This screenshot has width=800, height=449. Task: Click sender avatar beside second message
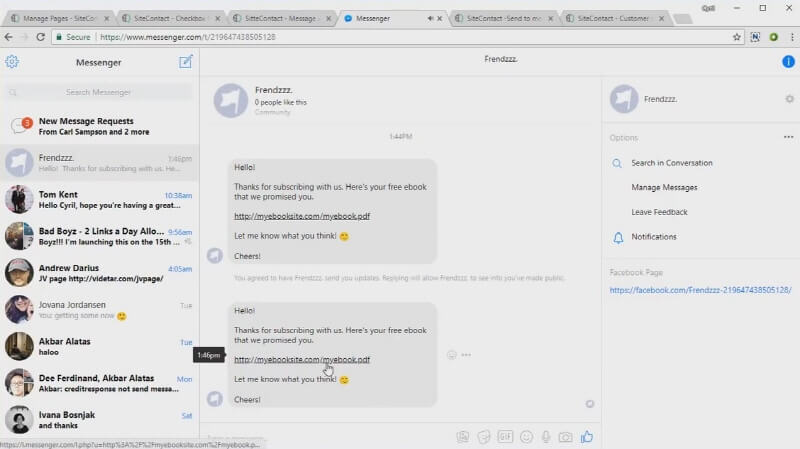215,398
